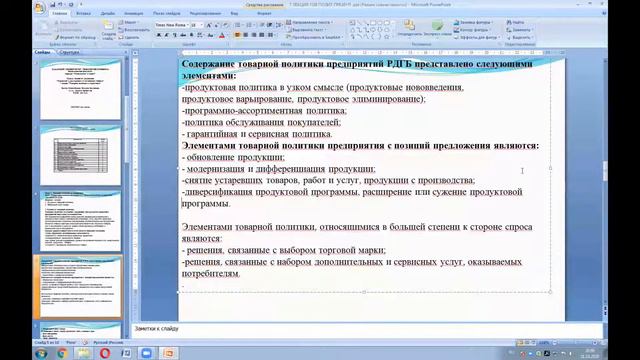Image resolution: width=640 pixels, height=360 pixels.
Task: Clear all text formatting with the eraser icon
Action: [225, 25]
